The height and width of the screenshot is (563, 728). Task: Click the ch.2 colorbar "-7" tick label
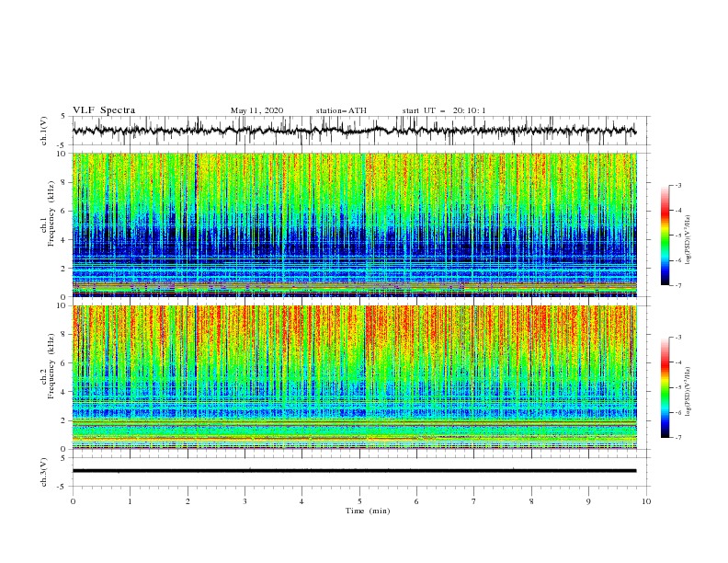point(677,438)
